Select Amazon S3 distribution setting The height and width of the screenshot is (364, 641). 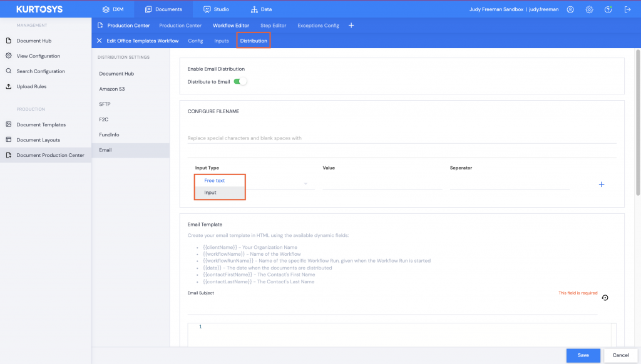pyautogui.click(x=112, y=89)
